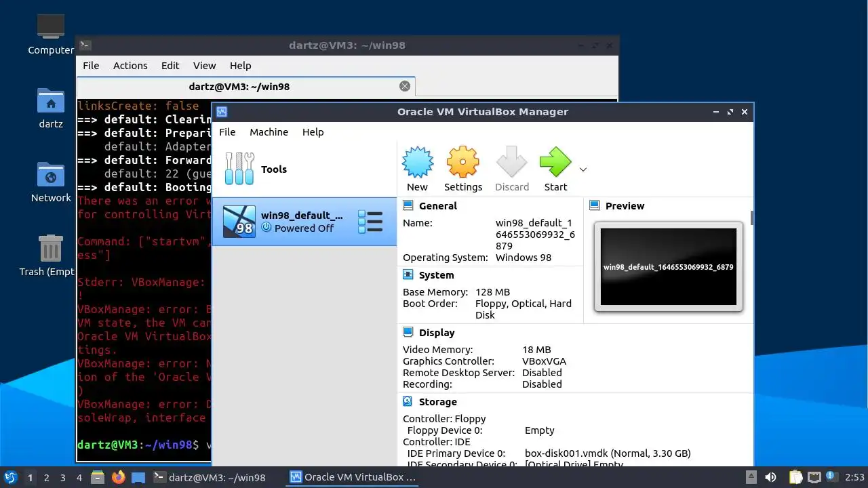Expand the Start button dropdown arrow
This screenshot has height=488, width=868.
(583, 169)
